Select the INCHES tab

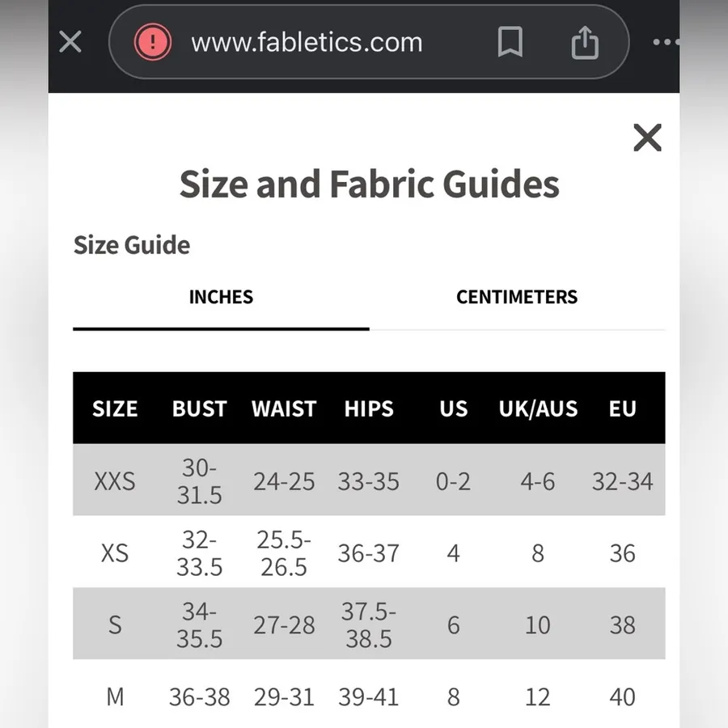point(221,297)
